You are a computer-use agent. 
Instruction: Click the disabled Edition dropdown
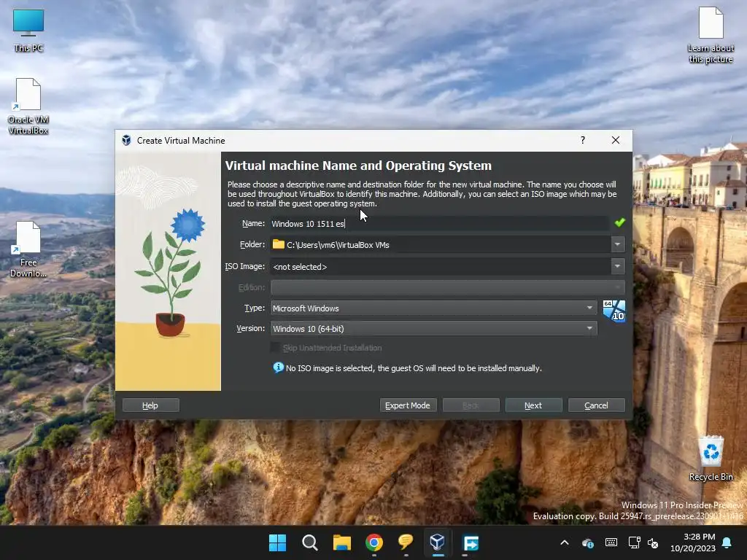point(447,287)
